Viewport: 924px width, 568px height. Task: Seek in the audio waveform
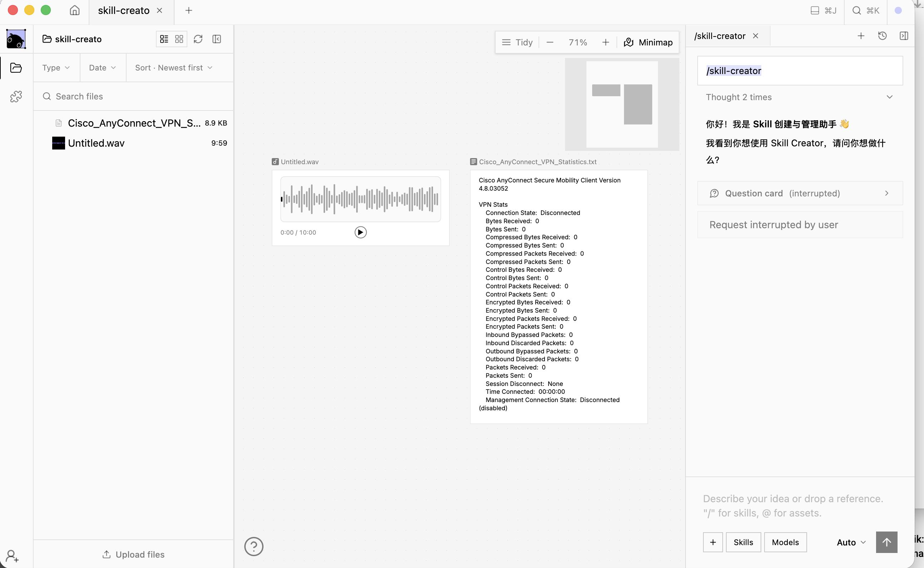(x=360, y=199)
